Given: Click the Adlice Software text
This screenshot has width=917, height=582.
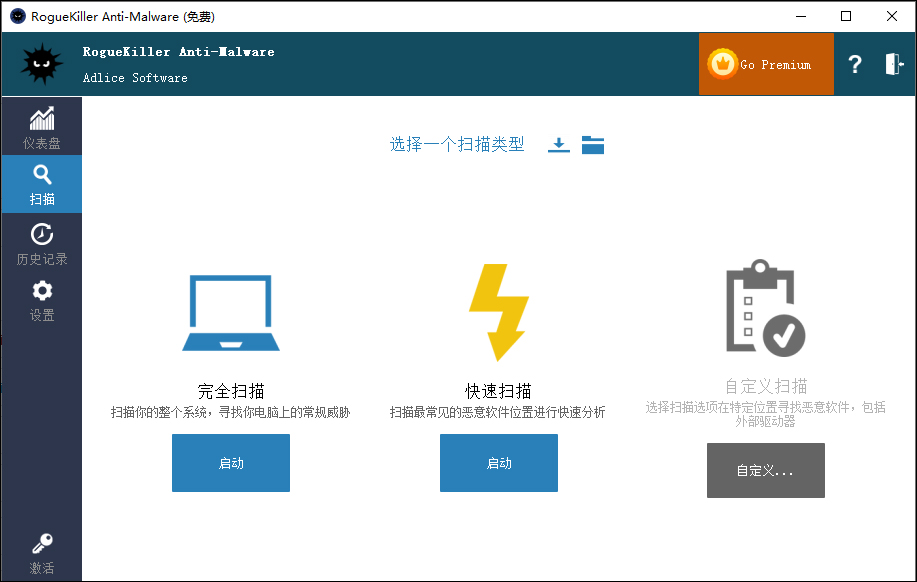Looking at the screenshot, I should pyautogui.click(x=135, y=78).
